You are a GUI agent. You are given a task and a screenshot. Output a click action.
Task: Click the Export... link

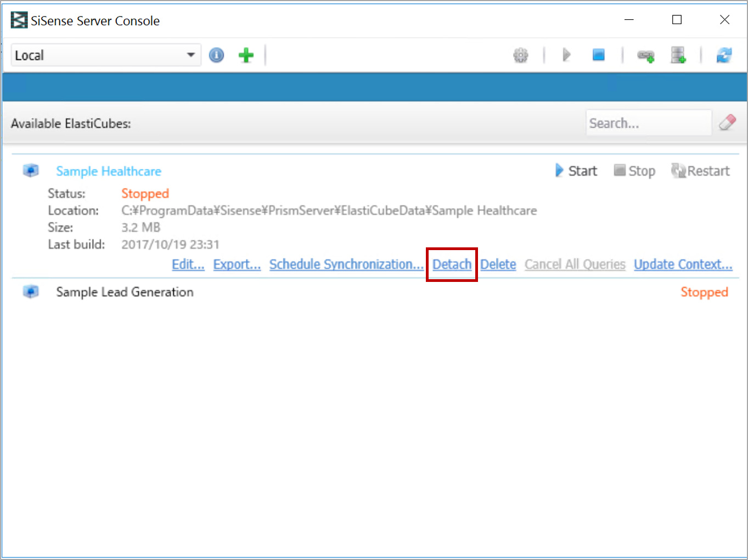pyautogui.click(x=237, y=264)
